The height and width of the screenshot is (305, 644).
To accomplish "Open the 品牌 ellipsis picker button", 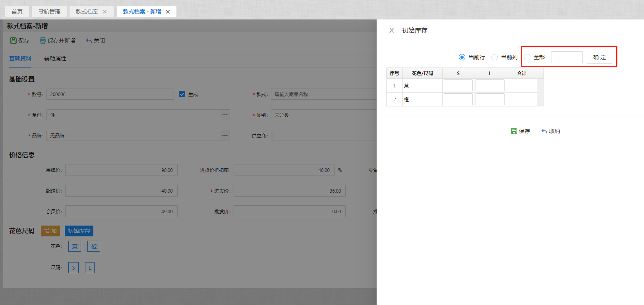I will click(x=225, y=135).
